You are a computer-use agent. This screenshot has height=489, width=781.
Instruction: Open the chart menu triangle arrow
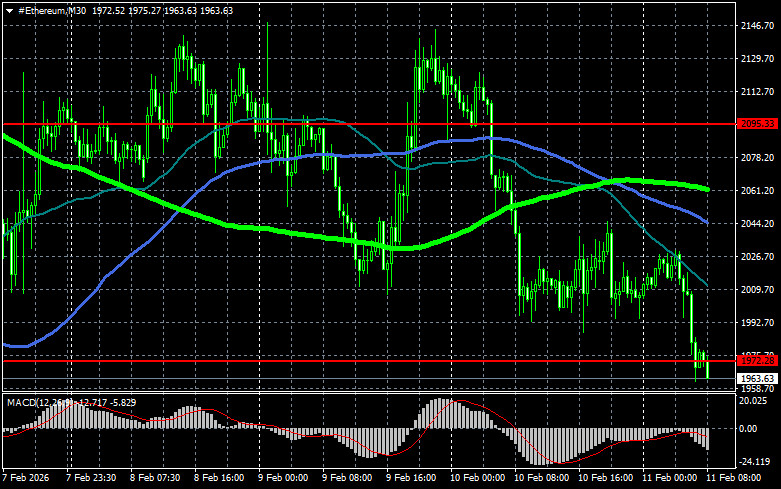click(9, 9)
